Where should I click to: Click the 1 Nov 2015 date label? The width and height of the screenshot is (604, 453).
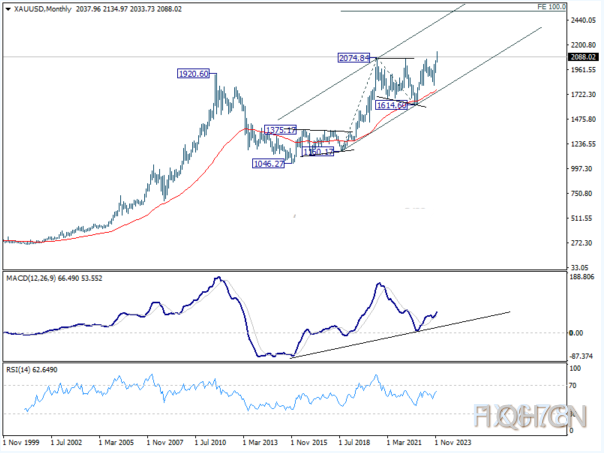(309, 442)
